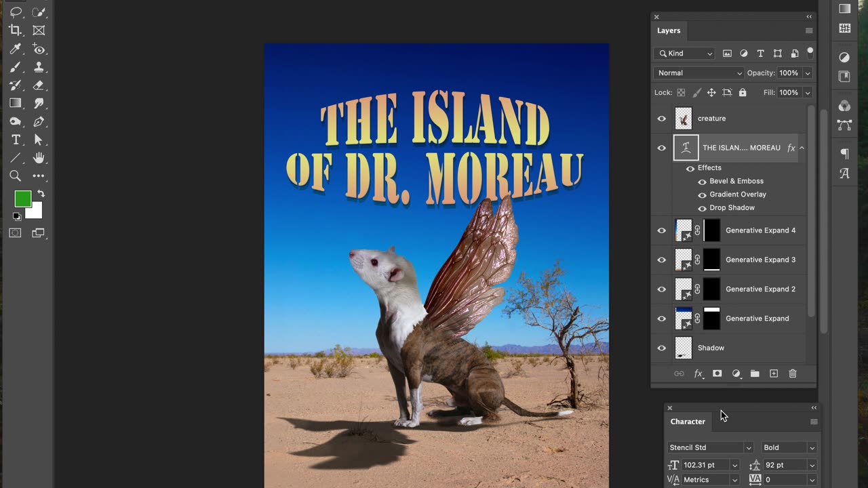This screenshot has width=868, height=488.
Task: Hide THE ISLAN... MOREAU text layer
Action: 662,148
